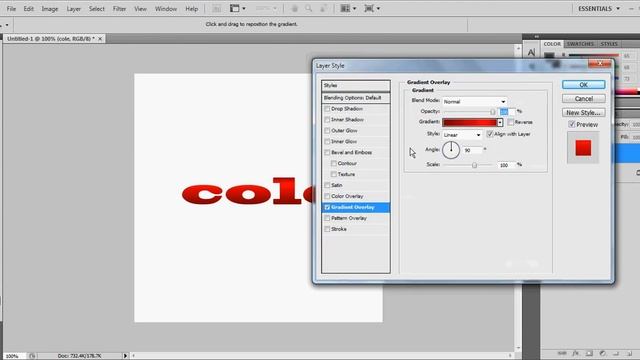Toggle the Preview checkbox
This screenshot has height=360, width=640.
point(572,124)
